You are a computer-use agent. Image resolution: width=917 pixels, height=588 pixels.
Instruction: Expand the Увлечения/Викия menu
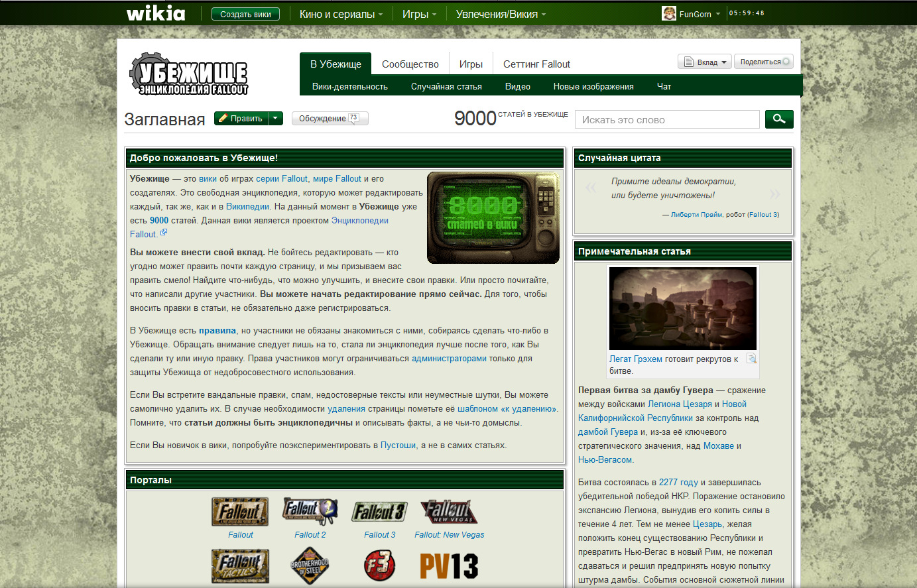tap(501, 14)
